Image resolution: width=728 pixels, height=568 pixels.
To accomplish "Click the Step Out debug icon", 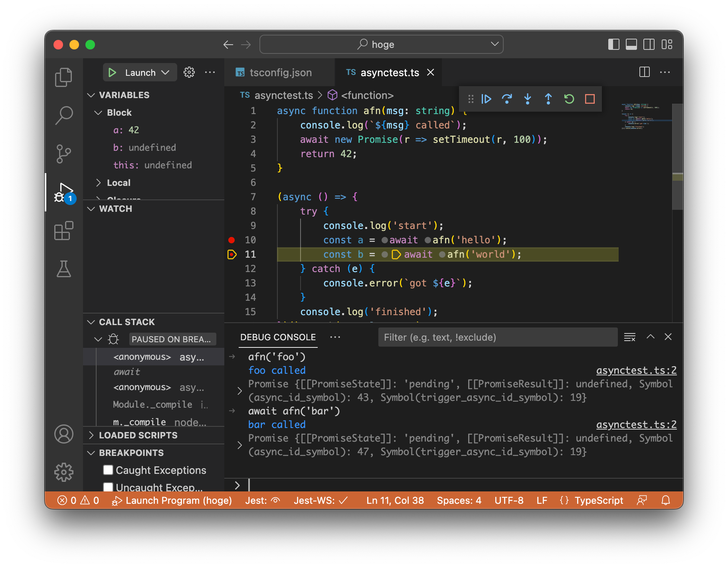I will click(548, 99).
